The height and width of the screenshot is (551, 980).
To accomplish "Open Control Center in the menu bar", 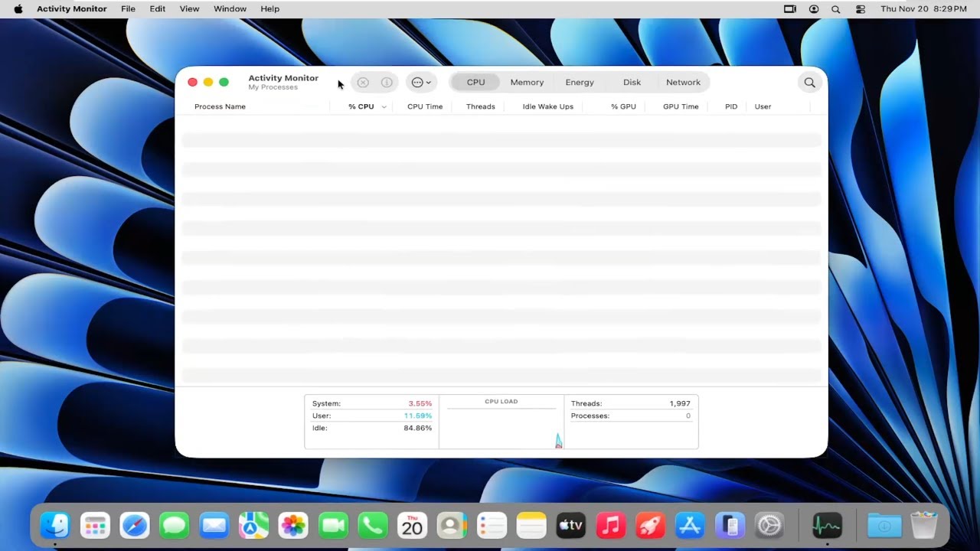I will [861, 8].
